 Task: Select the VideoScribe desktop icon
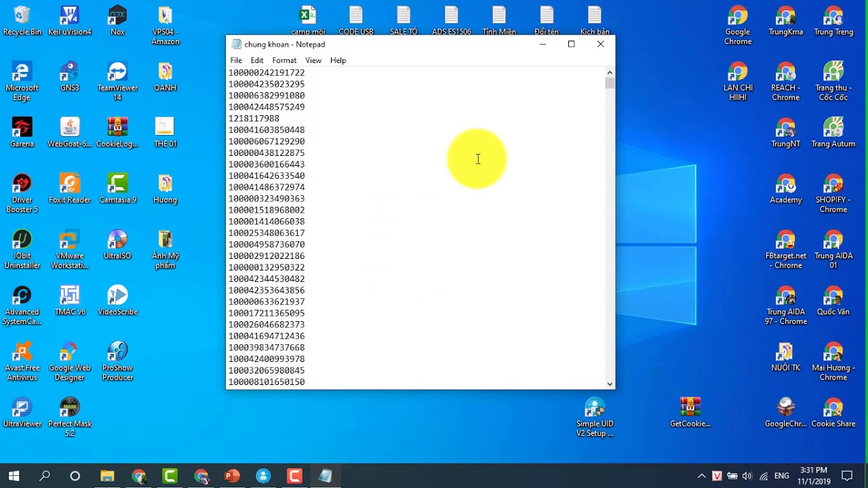(117, 300)
